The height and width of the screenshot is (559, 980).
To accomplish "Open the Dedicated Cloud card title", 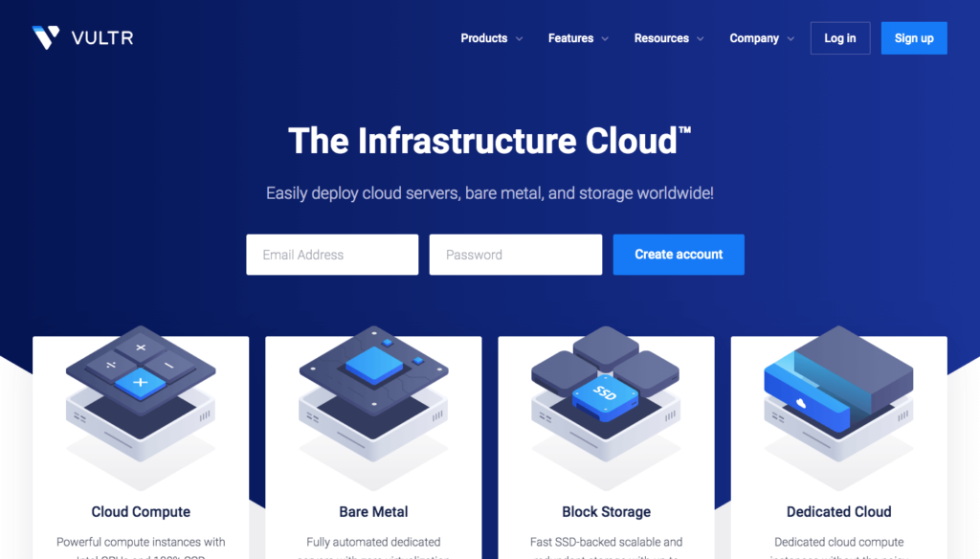I will tap(838, 511).
